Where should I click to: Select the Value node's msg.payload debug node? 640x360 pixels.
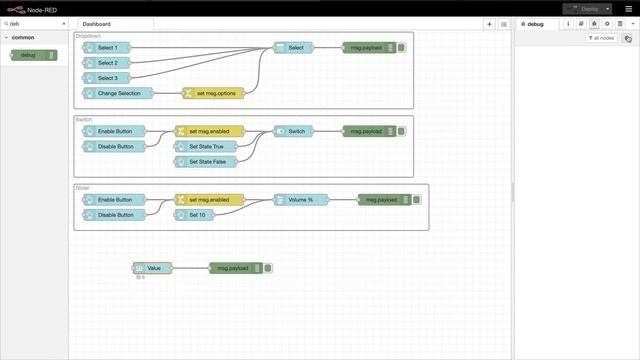236,268
